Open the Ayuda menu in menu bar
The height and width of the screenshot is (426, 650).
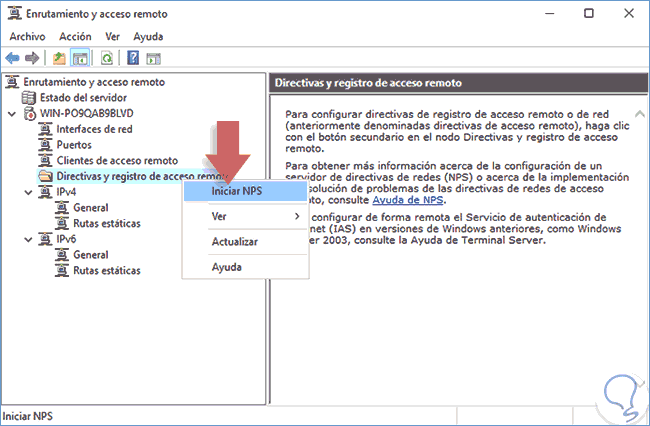pyautogui.click(x=148, y=36)
